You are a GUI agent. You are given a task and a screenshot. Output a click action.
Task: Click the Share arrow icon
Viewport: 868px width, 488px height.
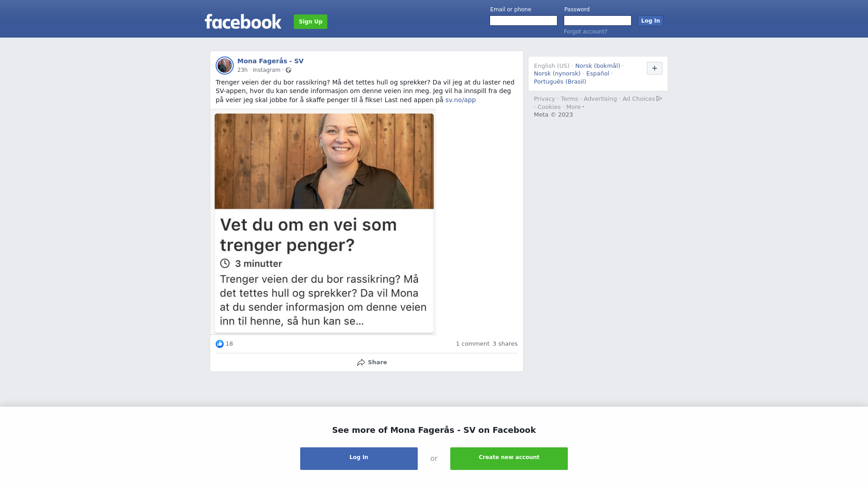pos(361,362)
